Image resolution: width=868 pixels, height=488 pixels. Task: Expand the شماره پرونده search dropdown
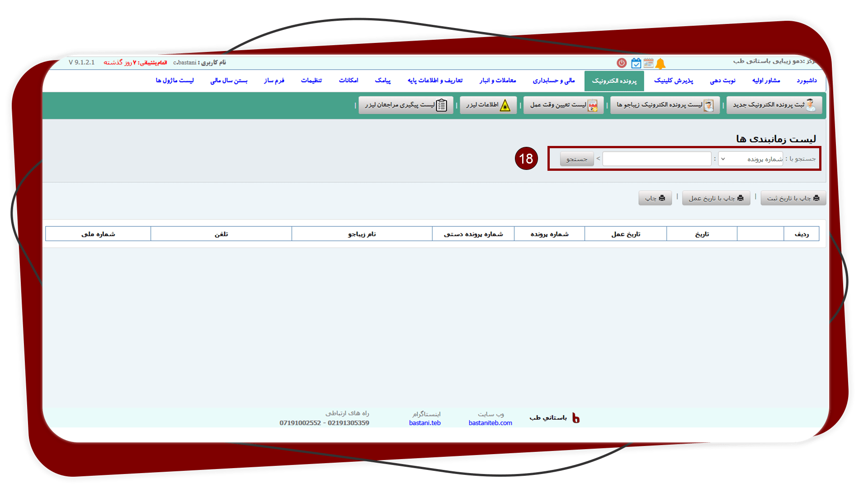(750, 159)
